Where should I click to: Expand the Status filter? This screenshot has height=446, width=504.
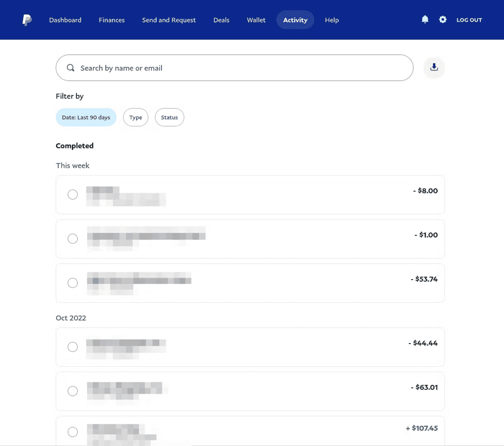169,118
